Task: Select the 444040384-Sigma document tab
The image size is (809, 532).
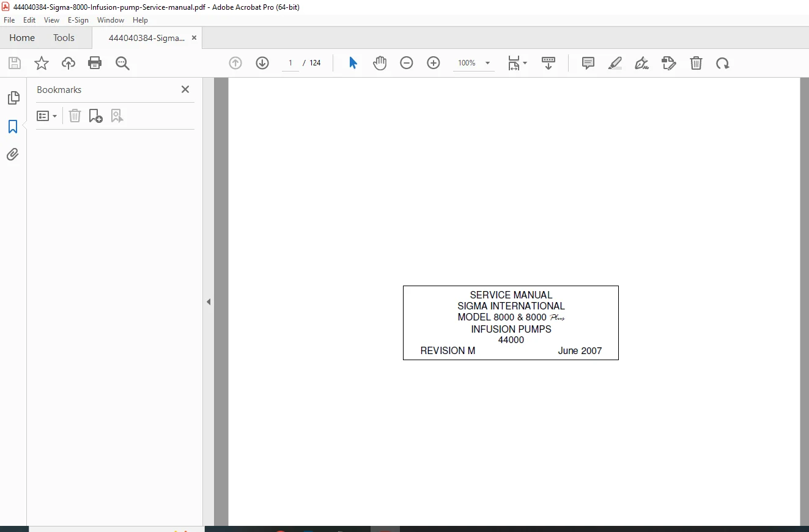Action: [147, 38]
